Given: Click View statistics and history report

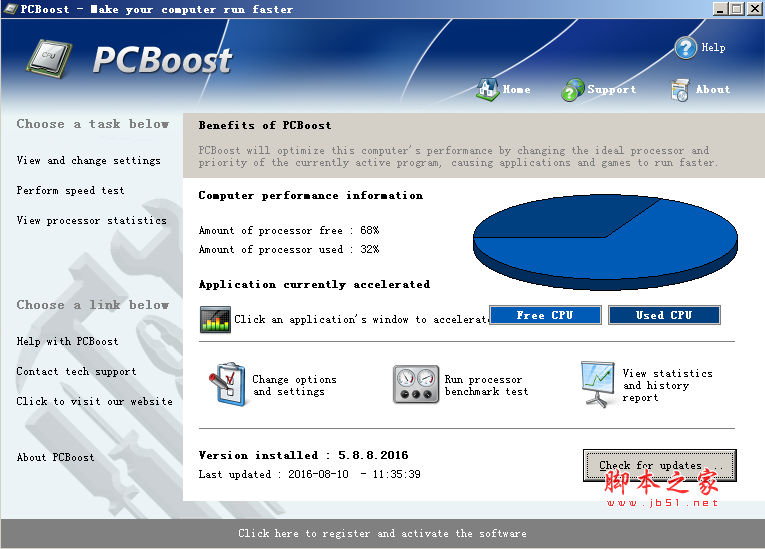Looking at the screenshot, I should [x=667, y=386].
